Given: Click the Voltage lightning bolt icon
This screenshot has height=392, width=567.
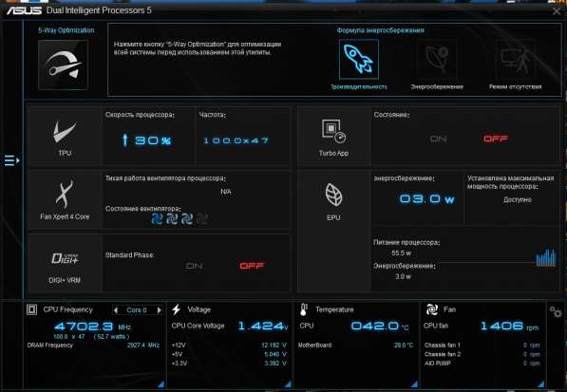Looking at the screenshot, I should tap(176, 309).
